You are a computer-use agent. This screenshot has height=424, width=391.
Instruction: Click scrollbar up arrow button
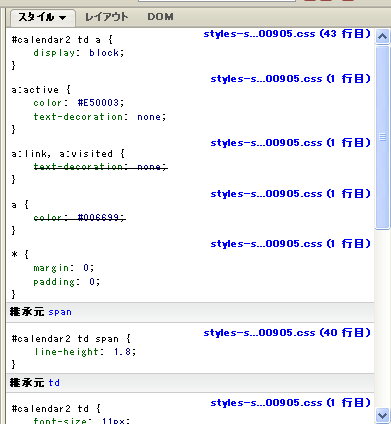(382, 36)
